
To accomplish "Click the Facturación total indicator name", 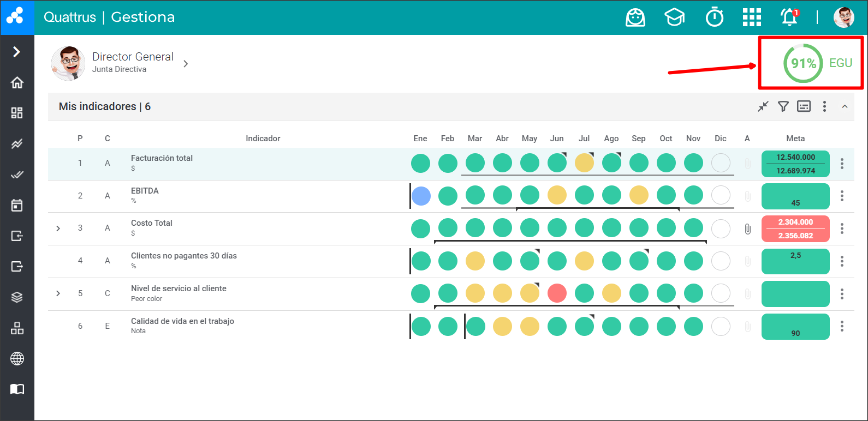I will pyautogui.click(x=162, y=158).
